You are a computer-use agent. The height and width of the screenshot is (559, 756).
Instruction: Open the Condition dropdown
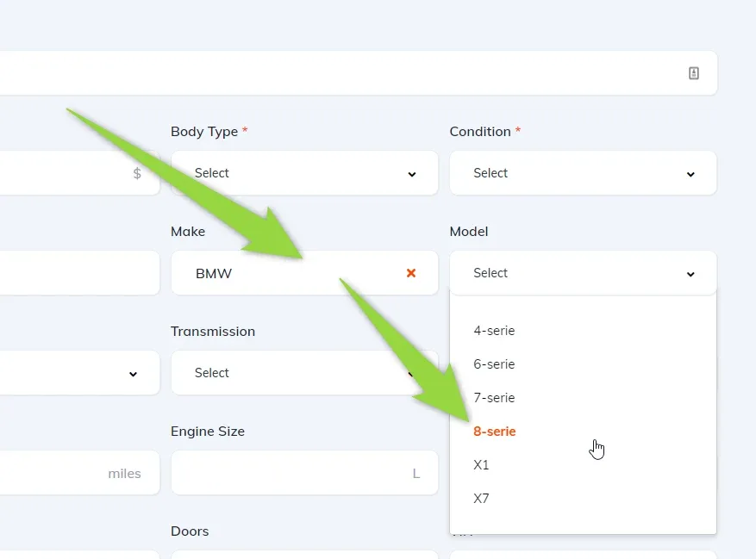(583, 173)
